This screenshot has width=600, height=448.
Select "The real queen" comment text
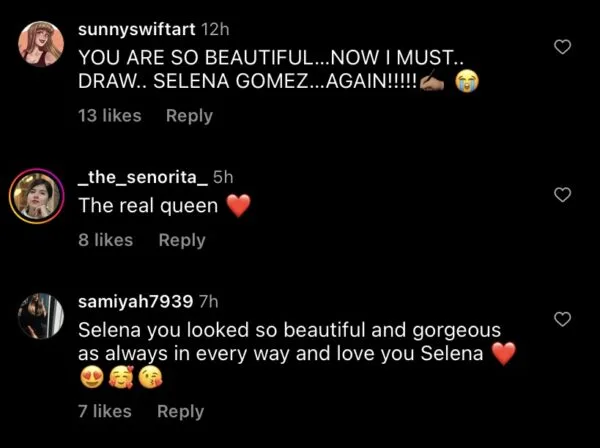tap(148, 205)
